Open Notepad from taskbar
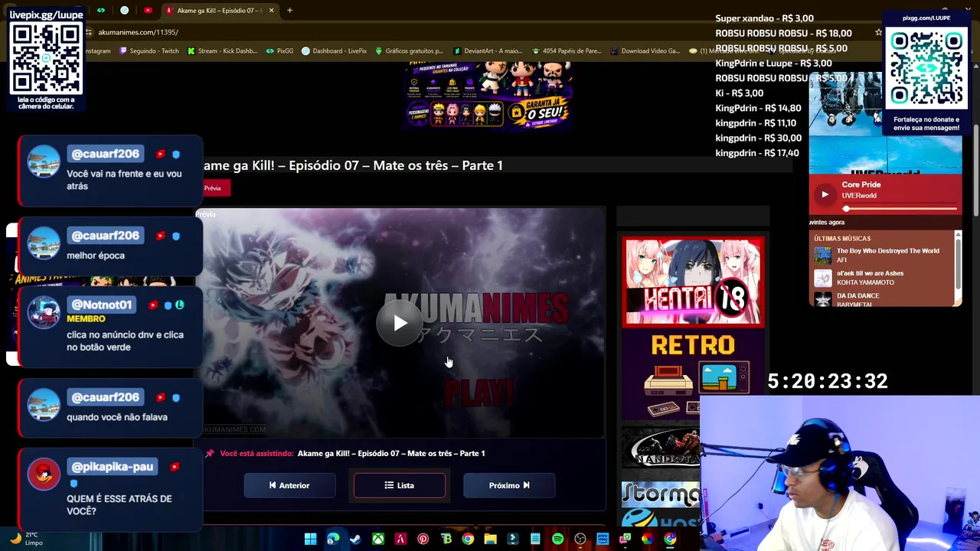This screenshot has height=551, width=980. pyautogui.click(x=535, y=540)
